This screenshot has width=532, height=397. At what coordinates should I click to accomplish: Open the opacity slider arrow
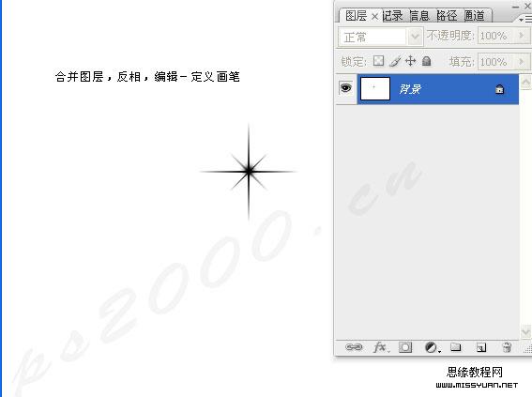(x=522, y=36)
